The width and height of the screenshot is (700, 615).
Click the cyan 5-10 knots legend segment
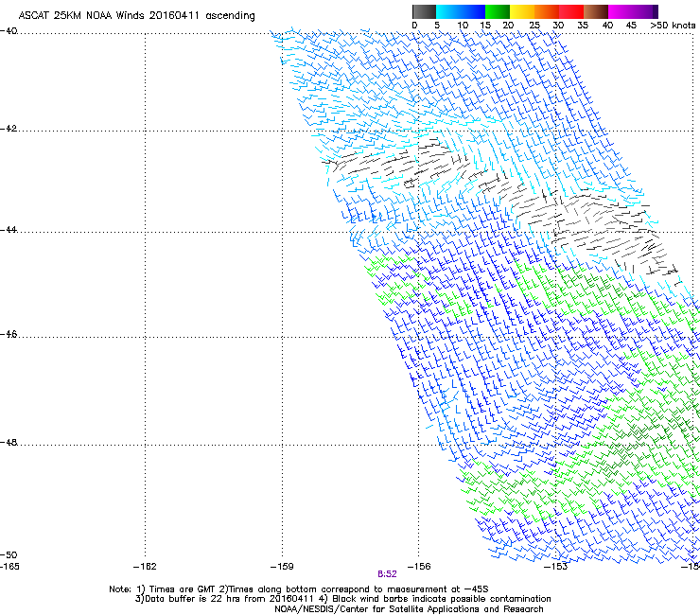[447, 11]
